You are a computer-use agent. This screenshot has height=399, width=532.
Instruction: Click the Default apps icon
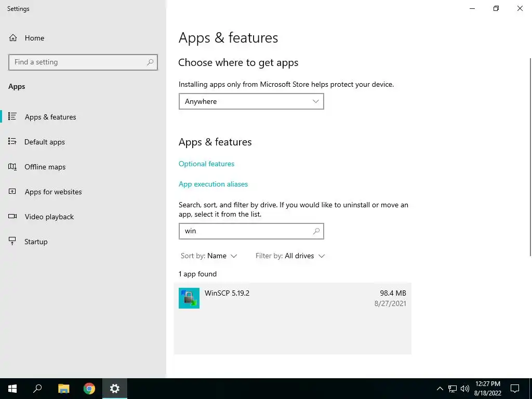point(12,141)
